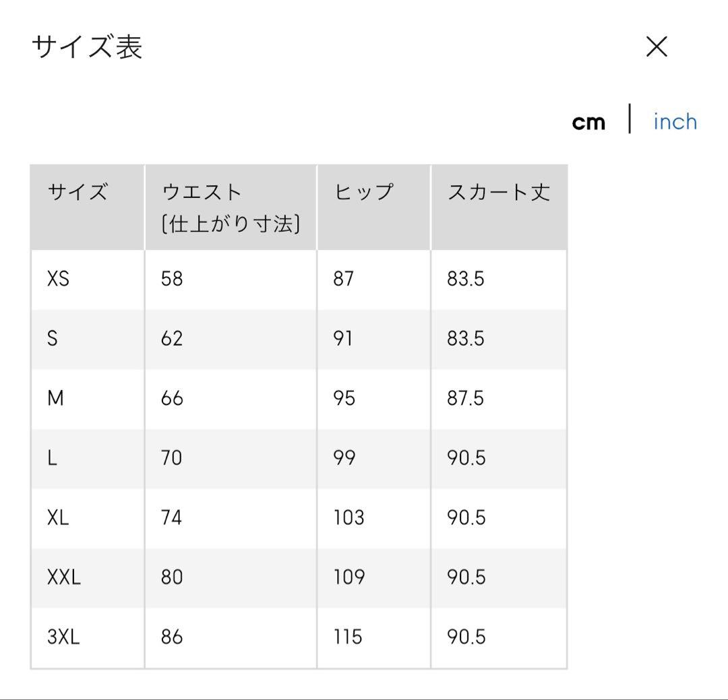Click the waist value 58 for XS
Image resolution: width=728 pixels, height=700 pixels.
tap(172, 278)
